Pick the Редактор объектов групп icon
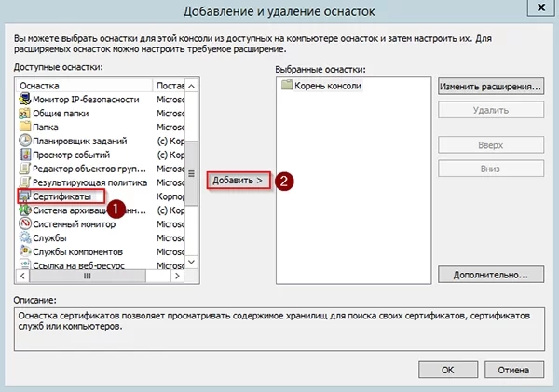 pos(24,169)
